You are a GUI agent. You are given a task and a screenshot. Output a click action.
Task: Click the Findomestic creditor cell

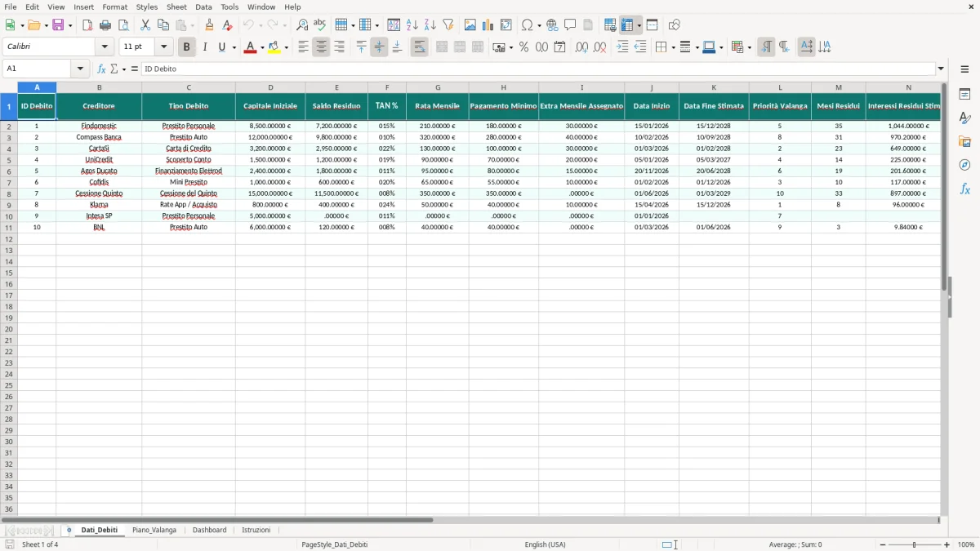[x=99, y=127]
